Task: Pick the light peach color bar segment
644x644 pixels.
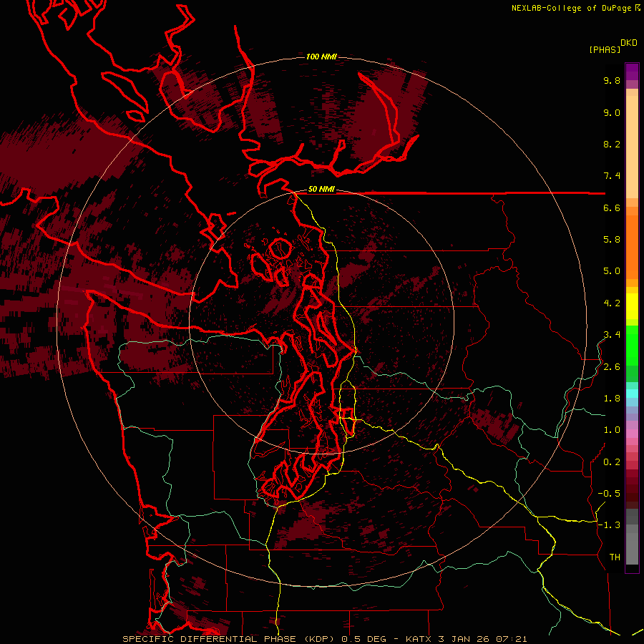Action: coord(632,148)
